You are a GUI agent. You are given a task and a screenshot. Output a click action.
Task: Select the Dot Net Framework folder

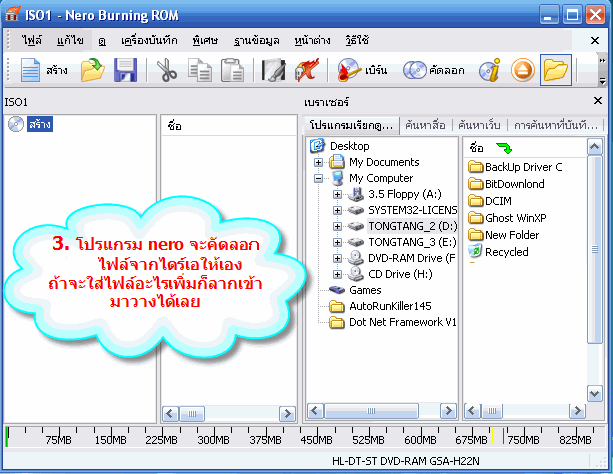[x=393, y=322]
